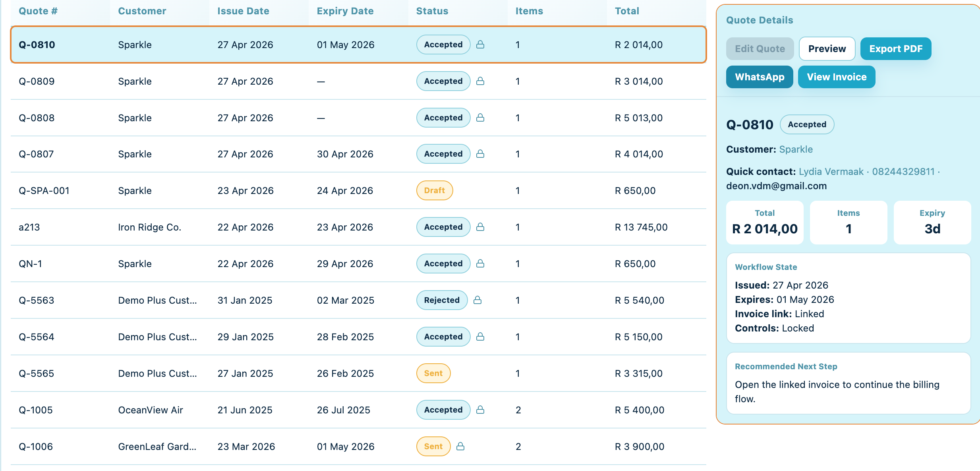Click the lock icon on the Q-5563 Rejected row
This screenshot has width=980, height=471.
[x=478, y=300]
